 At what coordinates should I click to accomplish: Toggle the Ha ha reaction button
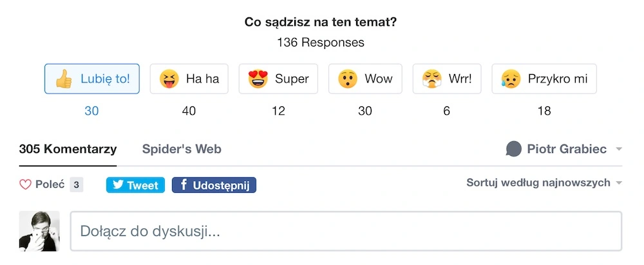click(x=189, y=79)
